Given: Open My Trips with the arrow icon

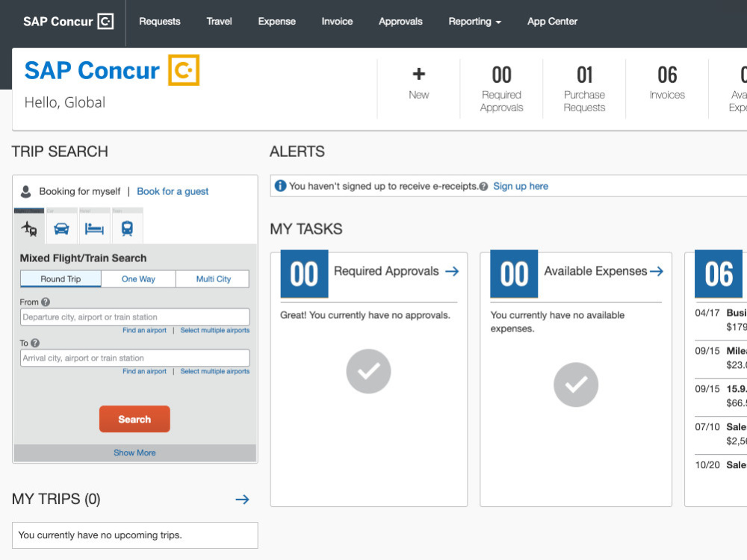Looking at the screenshot, I should click(x=242, y=499).
